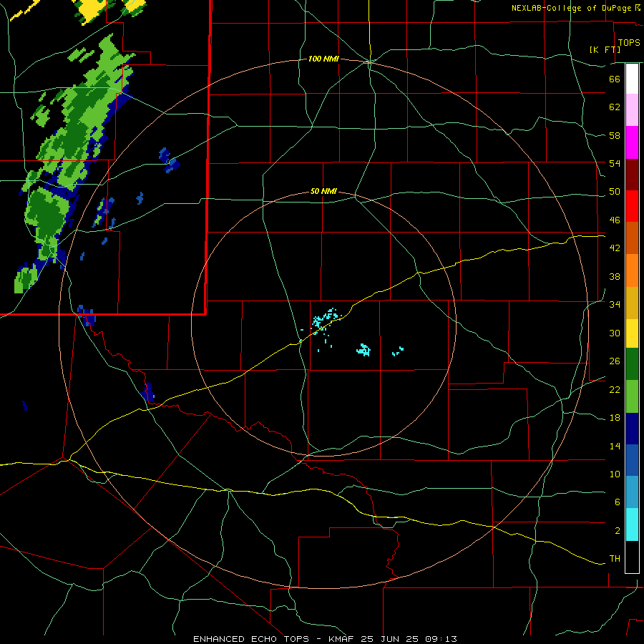Click the dark green legend swatch

pos(632,364)
